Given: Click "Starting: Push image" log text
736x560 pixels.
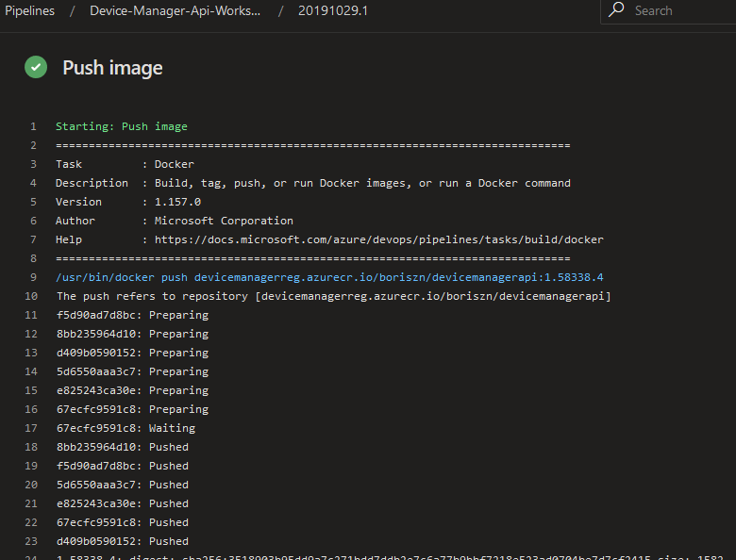Looking at the screenshot, I should coord(121,126).
